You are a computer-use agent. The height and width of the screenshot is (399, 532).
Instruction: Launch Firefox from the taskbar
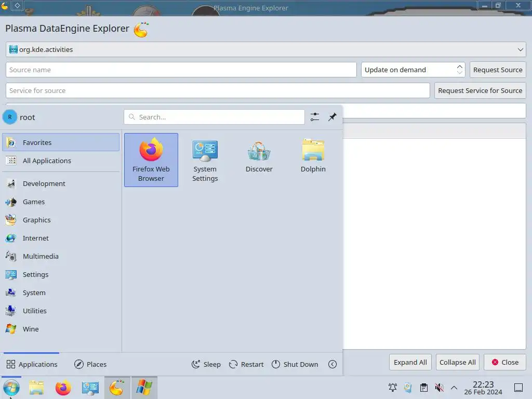[63, 388]
